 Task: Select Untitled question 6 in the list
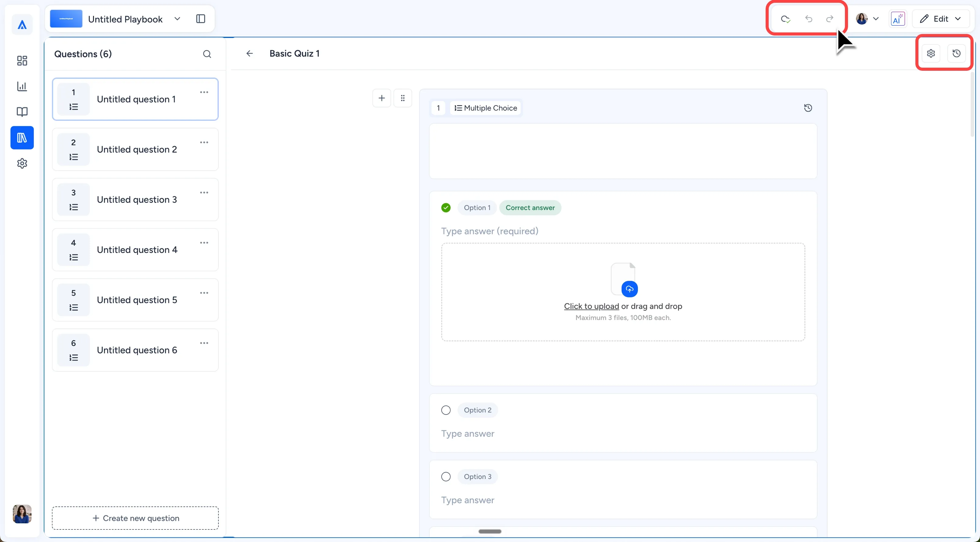click(135, 350)
